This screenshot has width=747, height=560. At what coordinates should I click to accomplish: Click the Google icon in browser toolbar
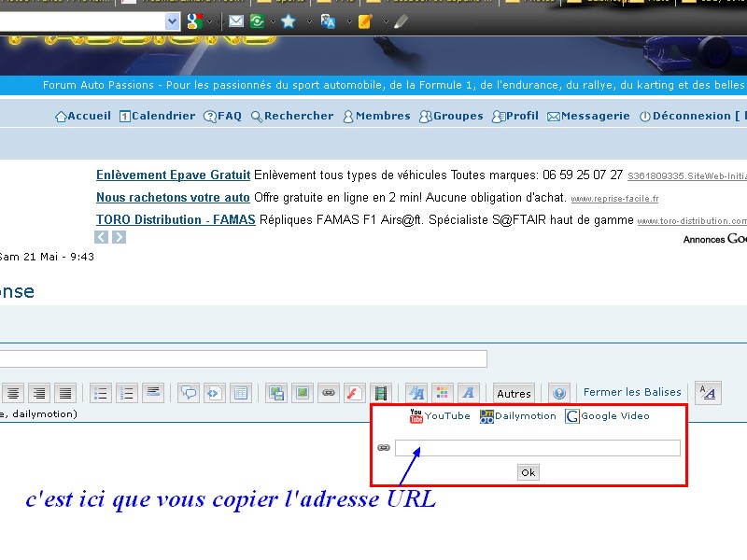coord(194,21)
